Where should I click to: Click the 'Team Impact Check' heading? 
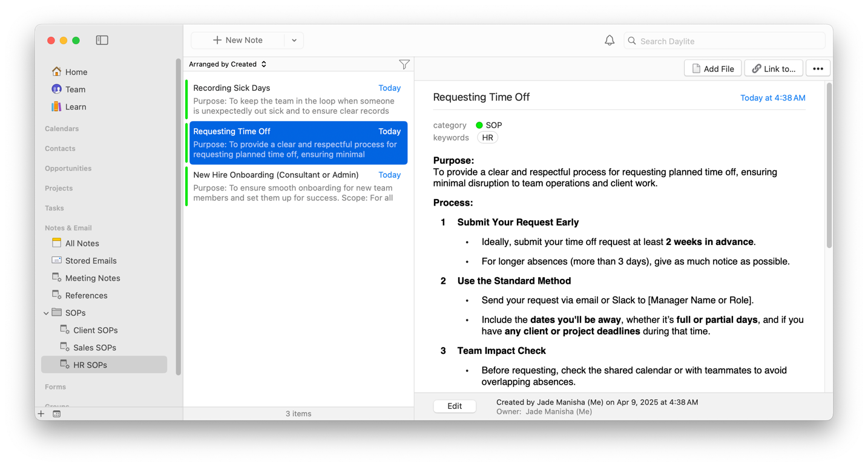click(x=501, y=351)
